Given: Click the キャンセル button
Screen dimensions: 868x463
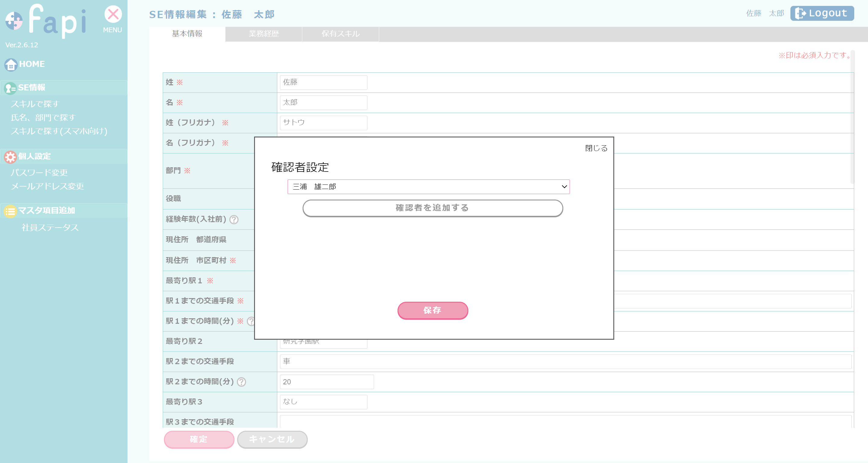Looking at the screenshot, I should 272,439.
